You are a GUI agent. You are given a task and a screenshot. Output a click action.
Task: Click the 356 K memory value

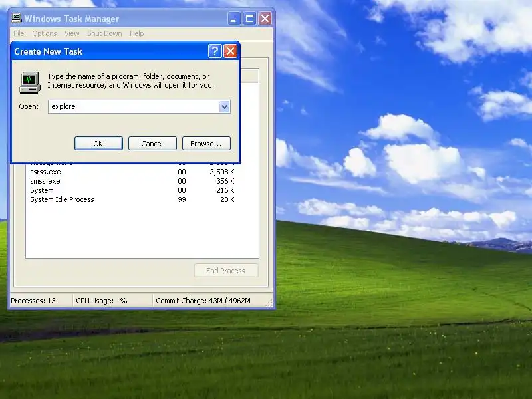pos(225,181)
